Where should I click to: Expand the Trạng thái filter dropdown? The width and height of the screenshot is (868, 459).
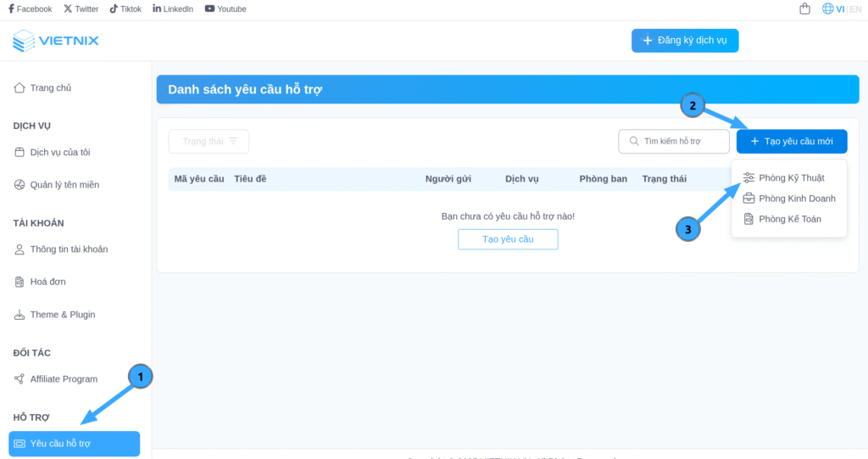pyautogui.click(x=209, y=142)
